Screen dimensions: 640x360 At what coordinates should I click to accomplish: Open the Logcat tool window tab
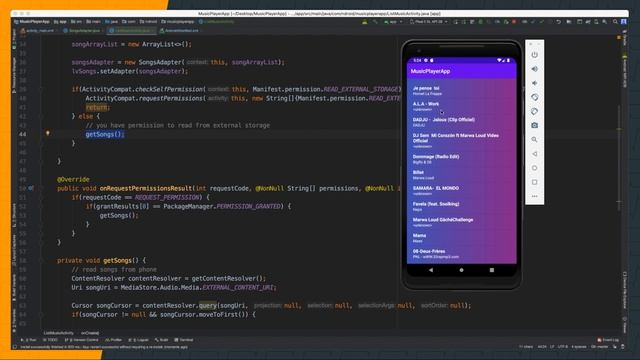pyautogui.click(x=139, y=340)
